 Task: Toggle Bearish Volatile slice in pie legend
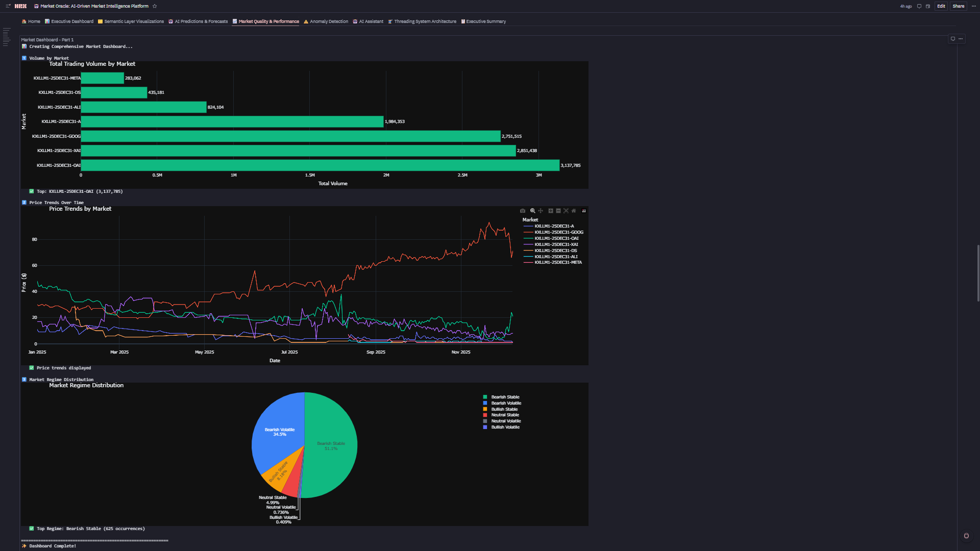[506, 403]
